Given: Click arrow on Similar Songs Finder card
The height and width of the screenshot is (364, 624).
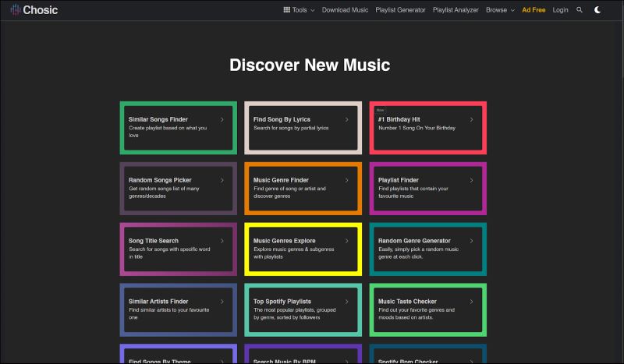Looking at the screenshot, I should 222,119.
